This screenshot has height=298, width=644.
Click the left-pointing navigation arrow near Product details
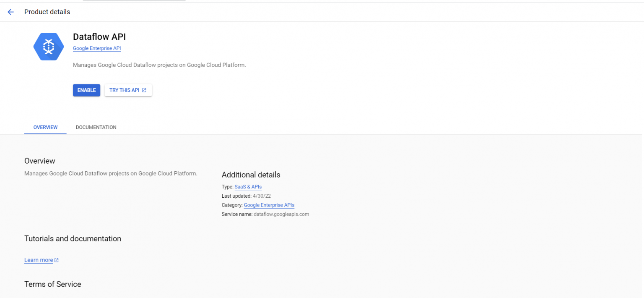[x=10, y=12]
